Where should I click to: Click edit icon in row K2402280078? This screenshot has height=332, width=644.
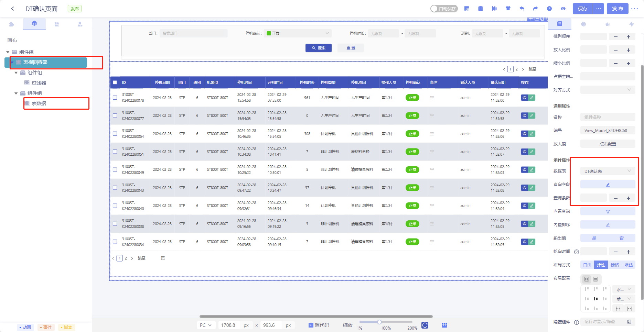(532, 98)
